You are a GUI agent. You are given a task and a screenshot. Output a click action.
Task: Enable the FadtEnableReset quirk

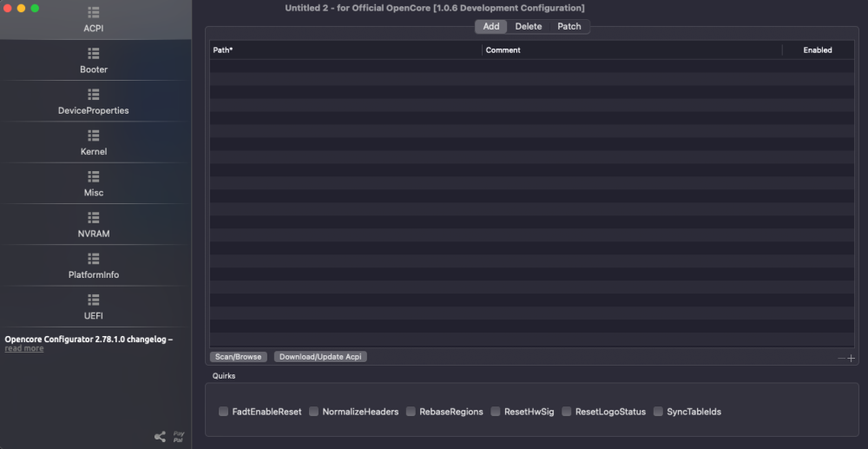(x=223, y=412)
